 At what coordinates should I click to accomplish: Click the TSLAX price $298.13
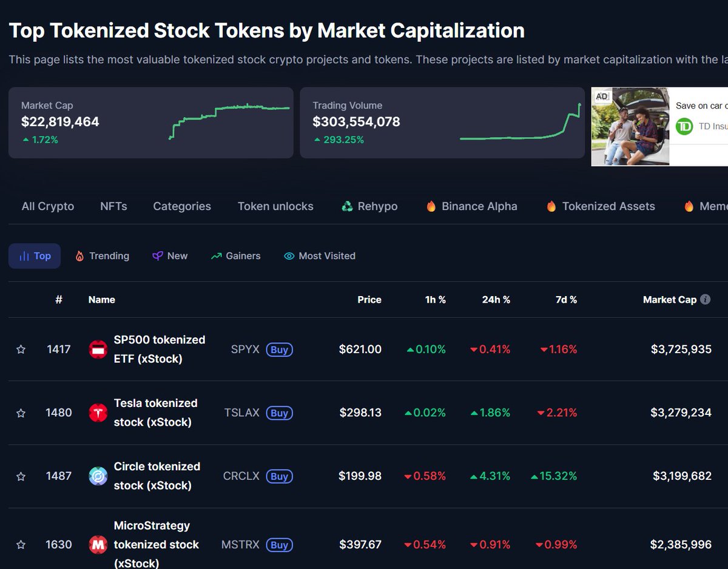(360, 413)
